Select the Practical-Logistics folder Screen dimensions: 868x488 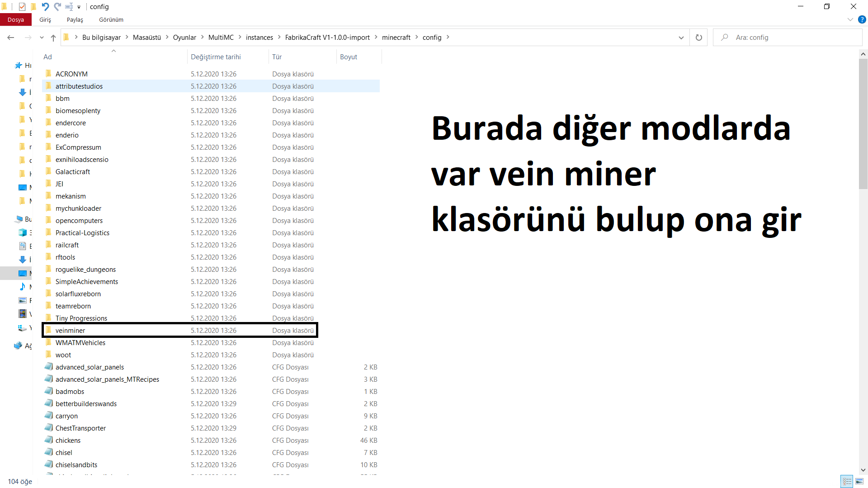pyautogui.click(x=211, y=232)
